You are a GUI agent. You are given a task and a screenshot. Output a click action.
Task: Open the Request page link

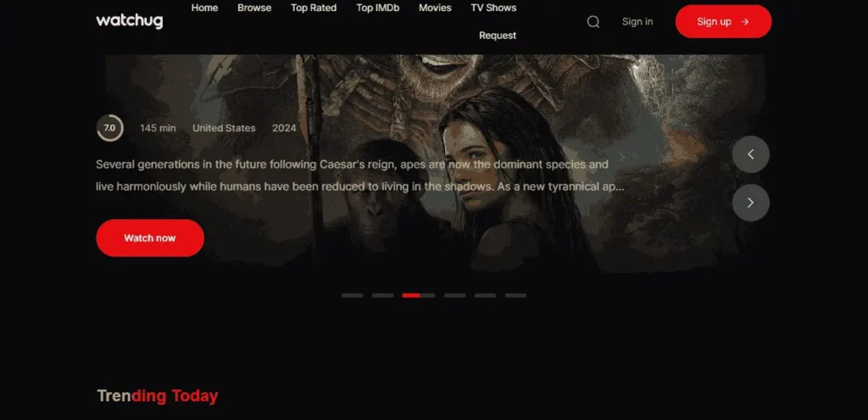(x=498, y=36)
